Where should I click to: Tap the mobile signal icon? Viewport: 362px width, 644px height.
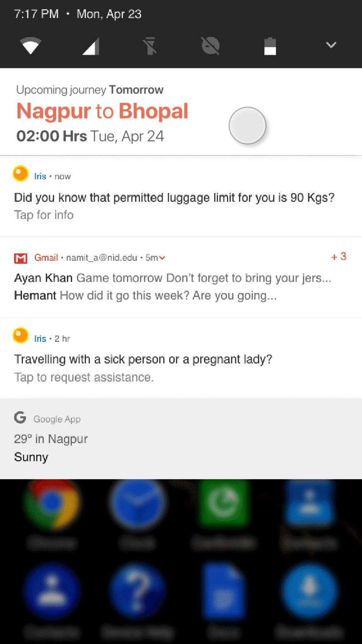[91, 46]
